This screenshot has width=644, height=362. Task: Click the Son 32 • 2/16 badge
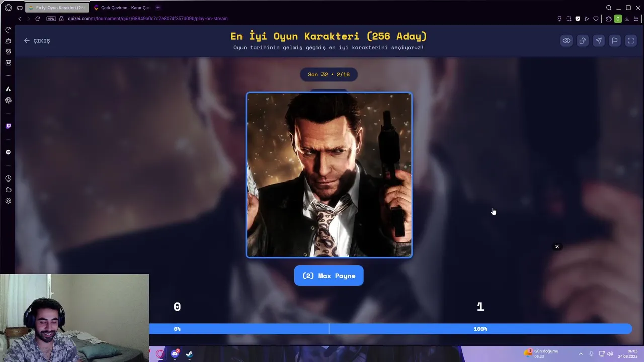point(329,74)
